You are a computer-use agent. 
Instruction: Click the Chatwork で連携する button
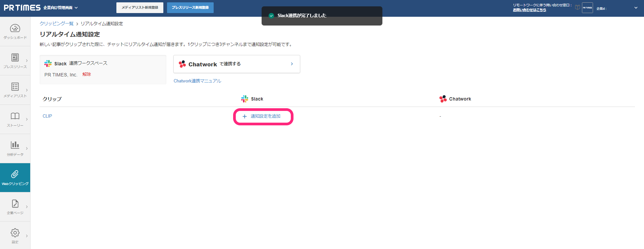point(237,64)
